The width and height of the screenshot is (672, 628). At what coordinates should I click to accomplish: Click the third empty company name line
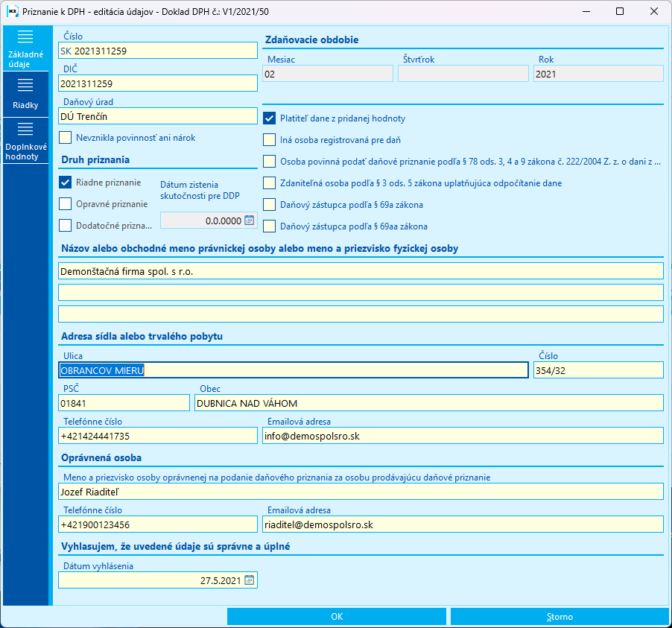(x=361, y=314)
